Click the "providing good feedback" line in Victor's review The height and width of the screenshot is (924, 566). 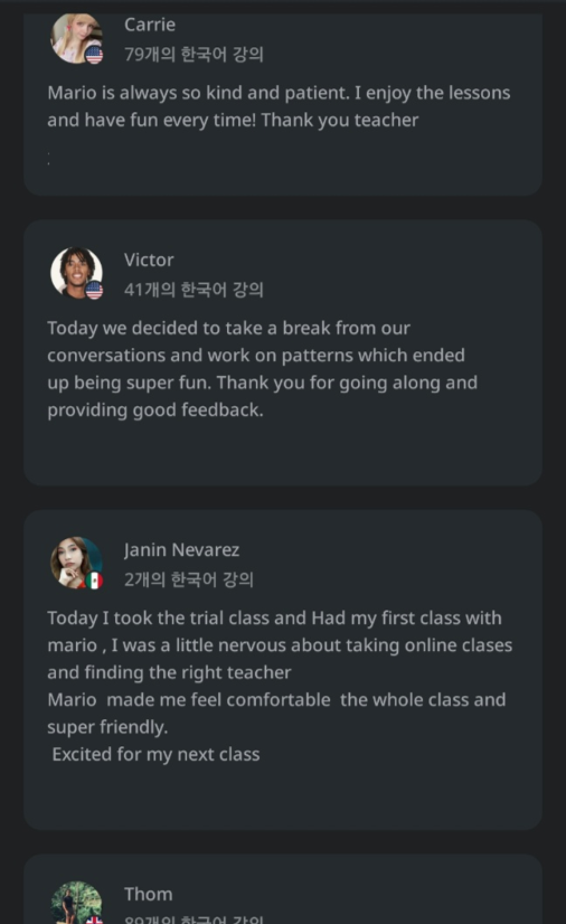click(x=155, y=410)
